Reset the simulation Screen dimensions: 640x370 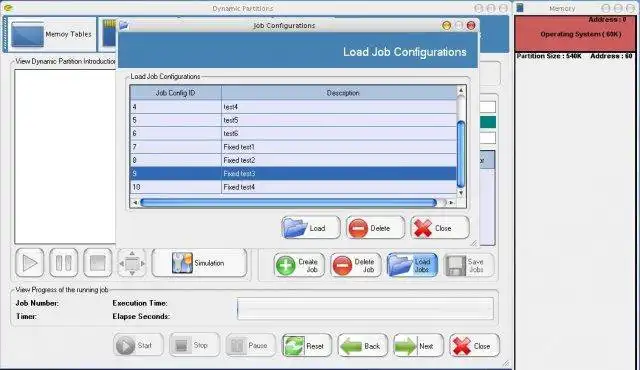(307, 346)
